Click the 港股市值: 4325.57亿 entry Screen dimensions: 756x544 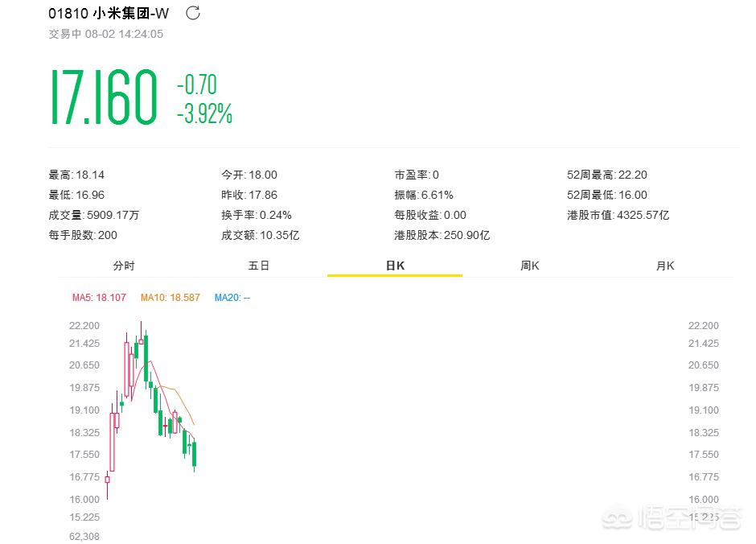[618, 216]
